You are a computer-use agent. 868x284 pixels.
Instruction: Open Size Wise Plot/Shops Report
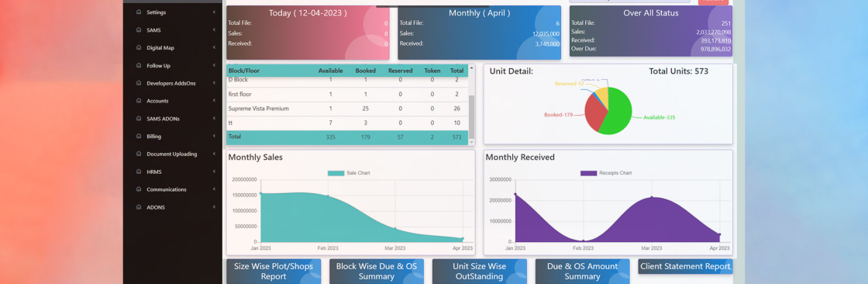pyautogui.click(x=274, y=272)
